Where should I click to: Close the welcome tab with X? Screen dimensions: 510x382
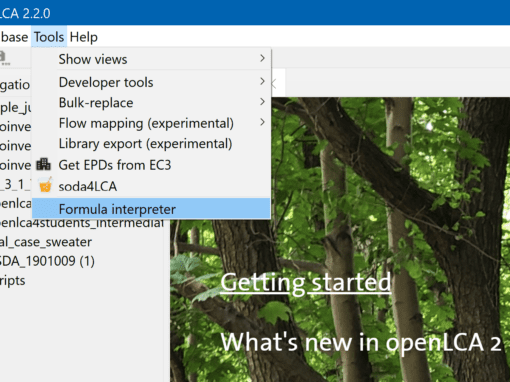click(274, 84)
